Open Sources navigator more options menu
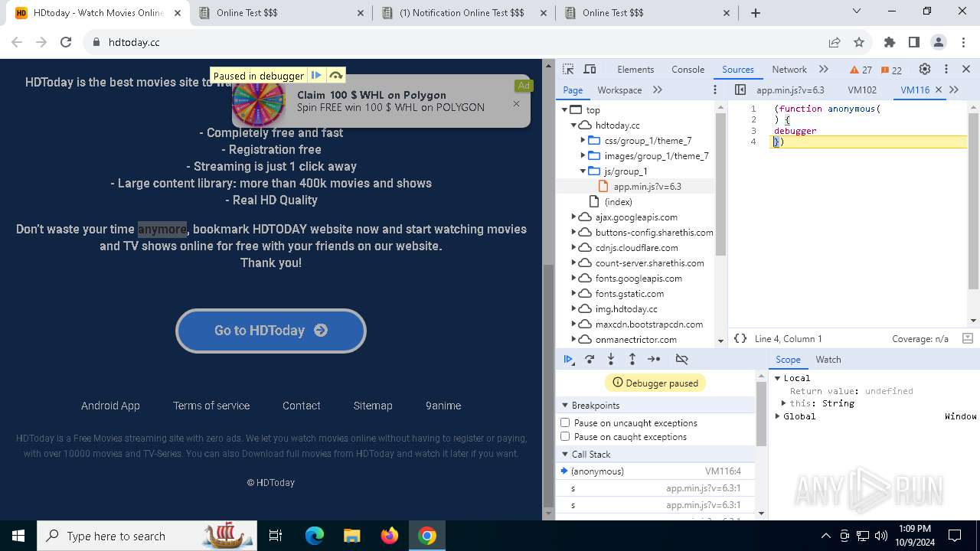The image size is (980, 551). coord(715,90)
